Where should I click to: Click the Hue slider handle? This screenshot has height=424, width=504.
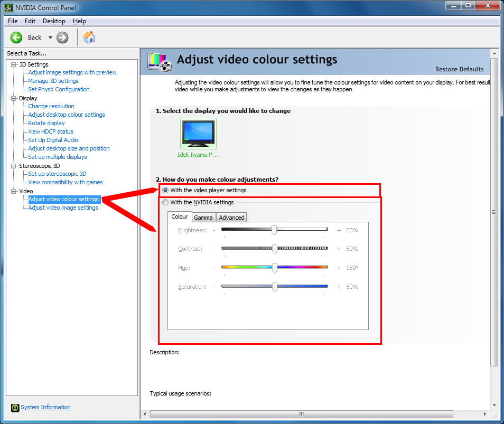pyautogui.click(x=275, y=268)
